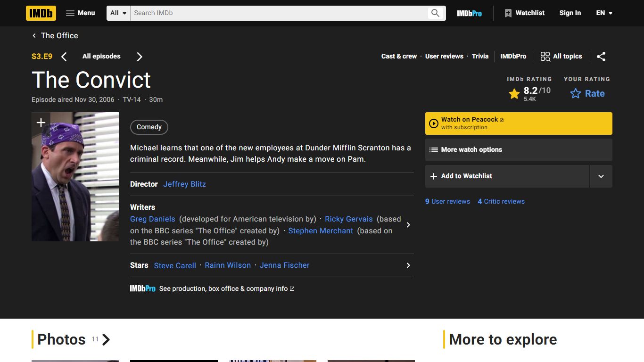Open the All search category dropdown
644x362 pixels.
118,13
